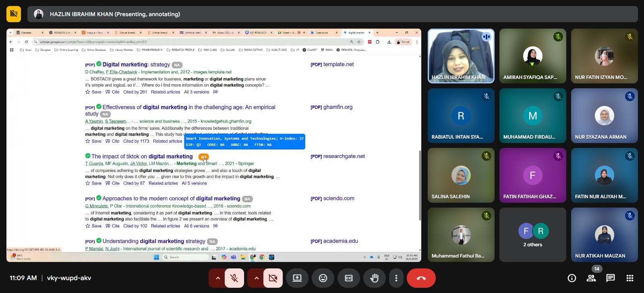Save the 'Approaches to the modern concept' result

tap(93, 226)
